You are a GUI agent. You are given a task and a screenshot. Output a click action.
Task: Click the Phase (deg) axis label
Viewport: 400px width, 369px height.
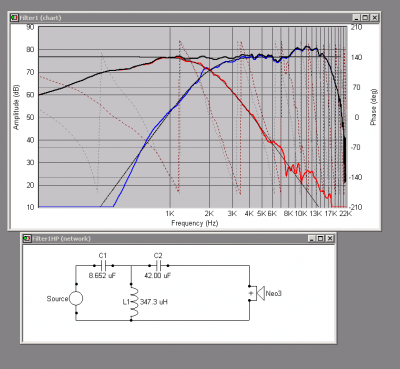coord(373,107)
